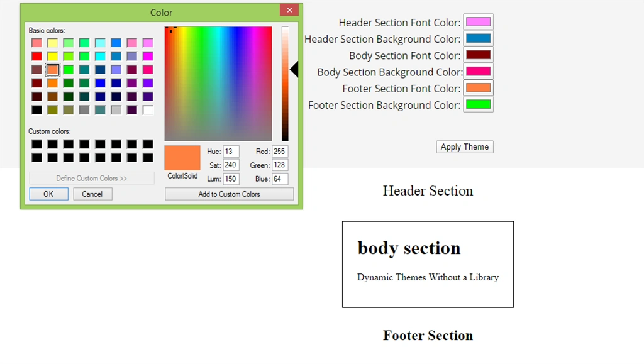Click the Sat value field

pyautogui.click(x=231, y=165)
